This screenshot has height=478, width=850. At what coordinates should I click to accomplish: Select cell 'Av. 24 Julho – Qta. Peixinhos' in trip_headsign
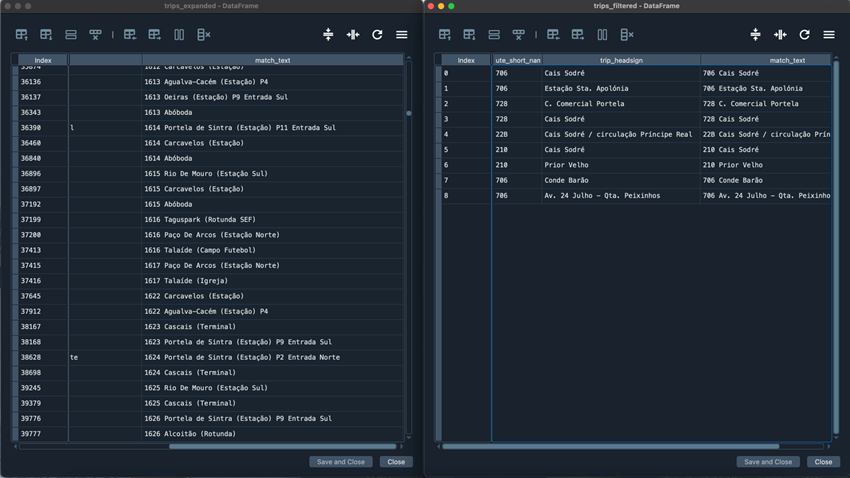pos(621,196)
